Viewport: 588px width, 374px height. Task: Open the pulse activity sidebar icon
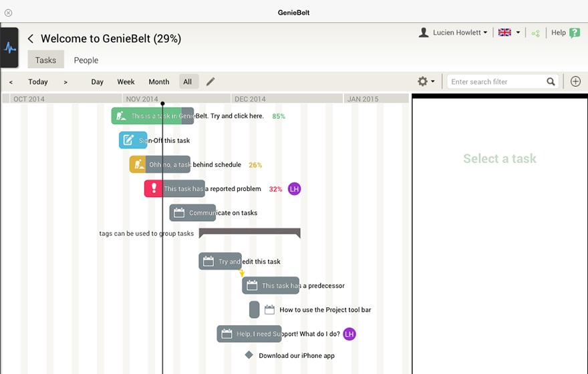click(9, 48)
